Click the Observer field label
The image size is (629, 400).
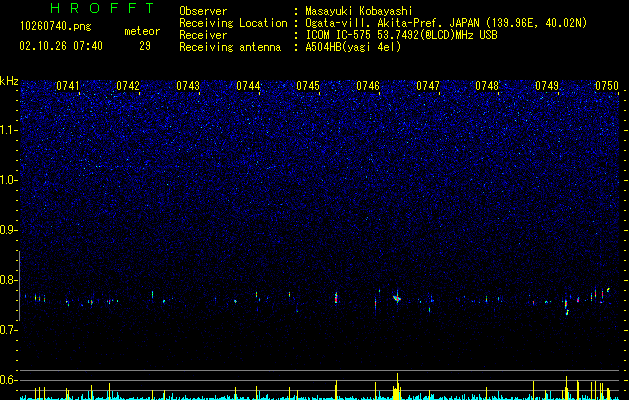click(203, 11)
